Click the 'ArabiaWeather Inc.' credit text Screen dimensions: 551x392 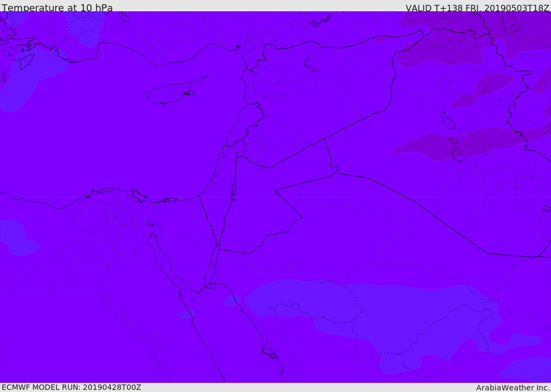[513, 388]
